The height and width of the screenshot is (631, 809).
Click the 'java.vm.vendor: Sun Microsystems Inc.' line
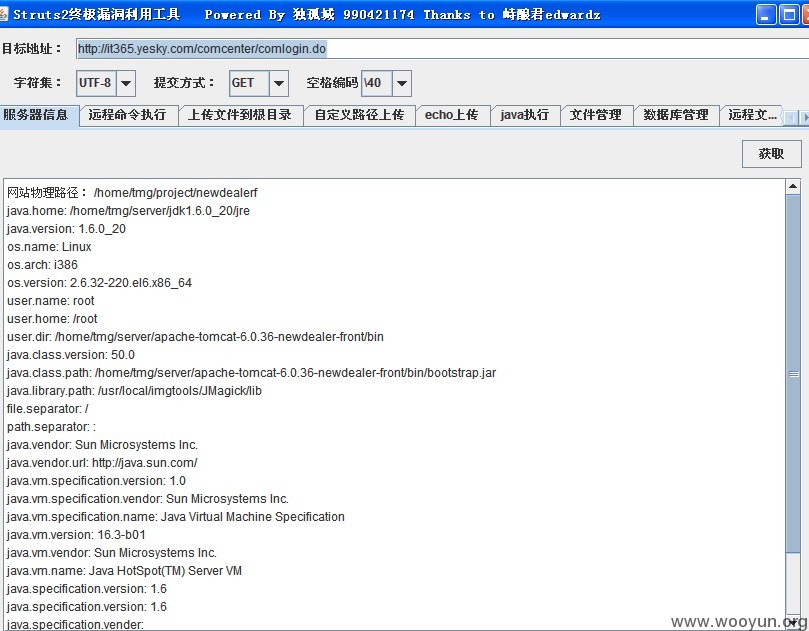(112, 553)
